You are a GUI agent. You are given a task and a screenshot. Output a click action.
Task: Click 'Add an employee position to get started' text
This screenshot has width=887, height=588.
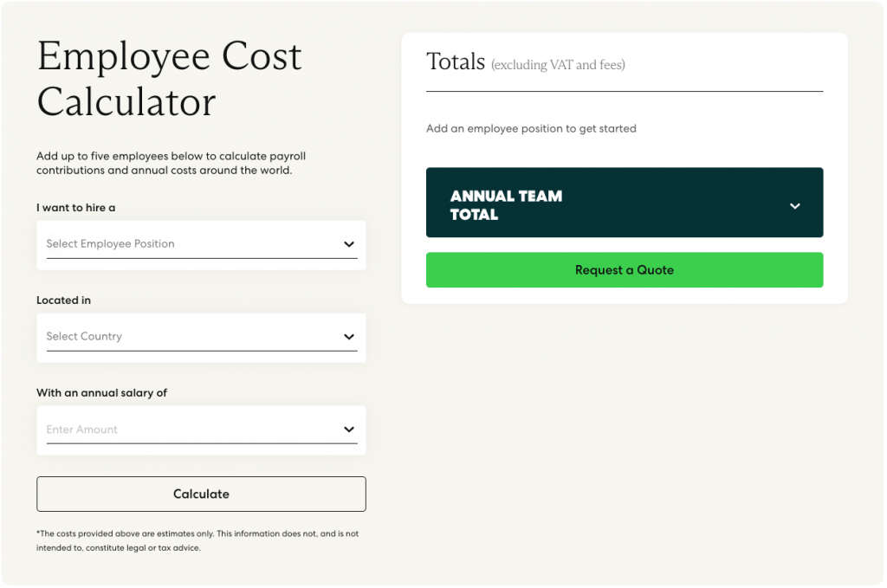click(531, 128)
